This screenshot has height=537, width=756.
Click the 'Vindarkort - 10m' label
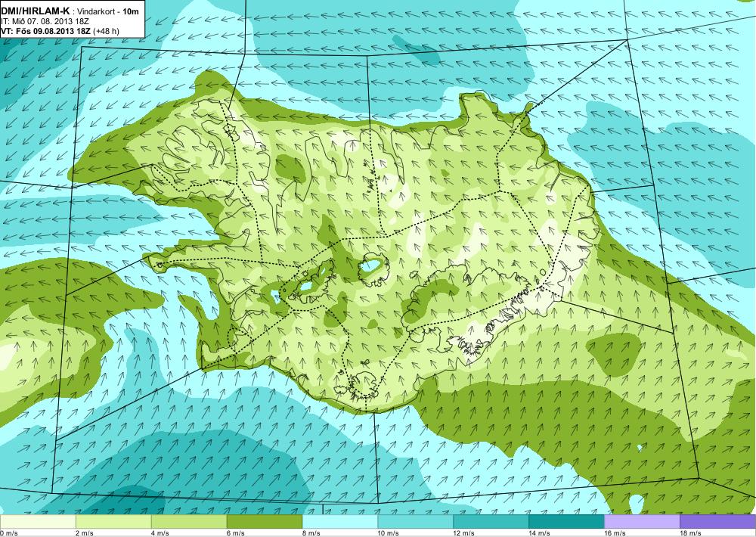(108, 11)
